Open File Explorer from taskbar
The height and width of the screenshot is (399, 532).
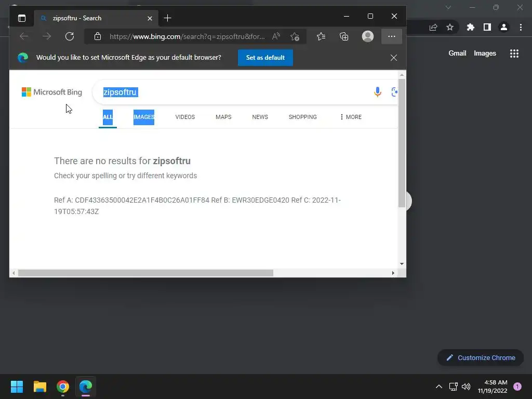(x=39, y=387)
